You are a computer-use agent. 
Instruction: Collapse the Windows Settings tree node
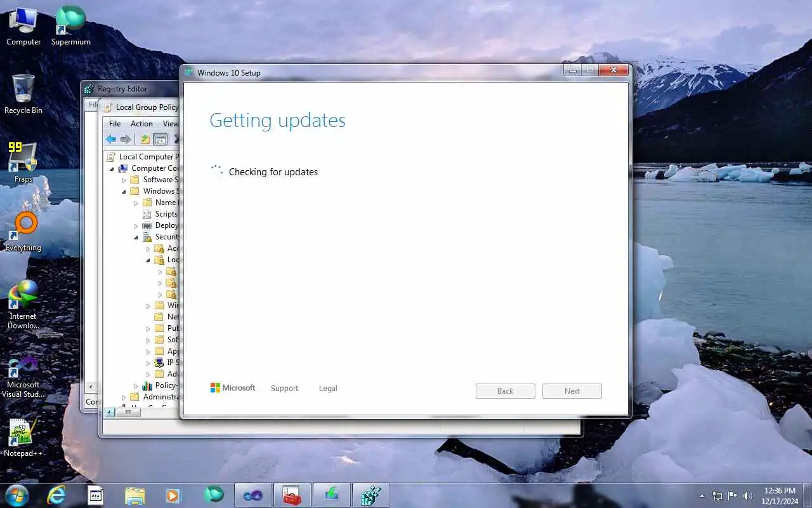(124, 191)
